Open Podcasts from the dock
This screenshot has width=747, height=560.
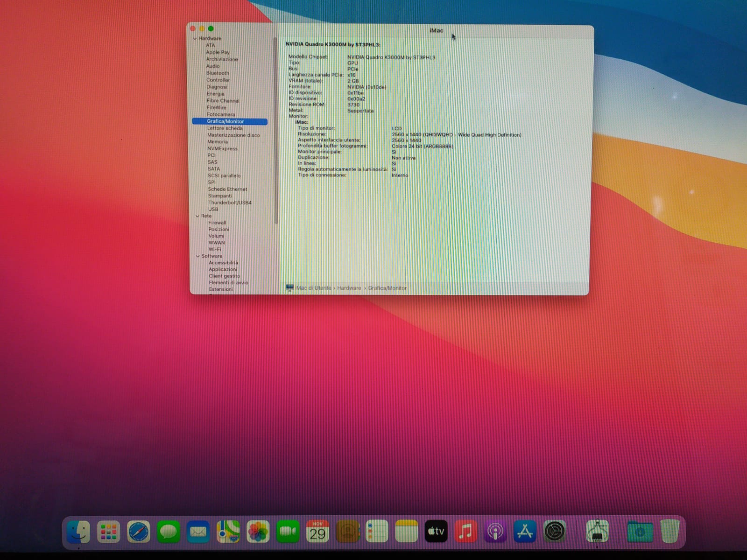[x=495, y=532]
